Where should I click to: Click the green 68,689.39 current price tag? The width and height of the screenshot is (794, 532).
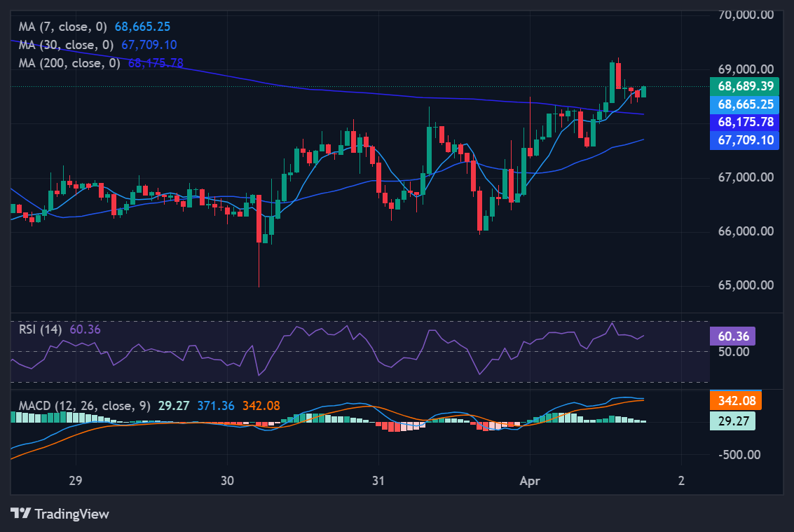point(745,86)
